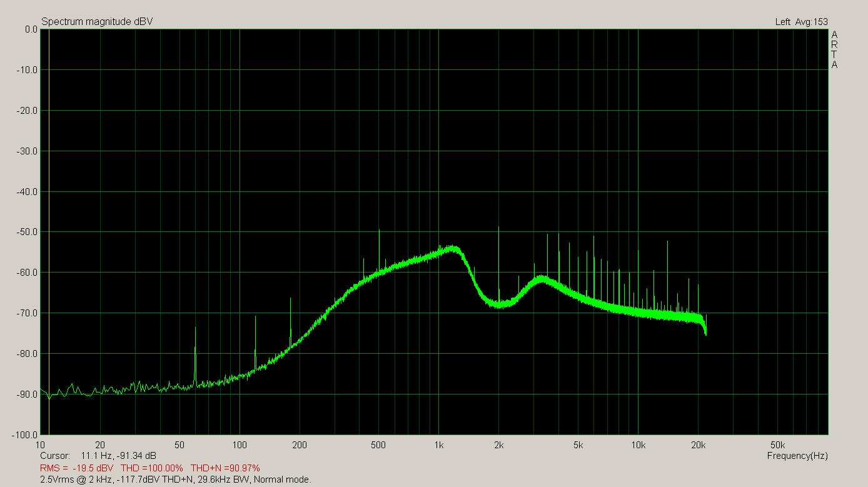The height and width of the screenshot is (487, 868).
Task: Click the yellow cursor line at 11.1 Hz
Action: pyautogui.click(x=49, y=231)
